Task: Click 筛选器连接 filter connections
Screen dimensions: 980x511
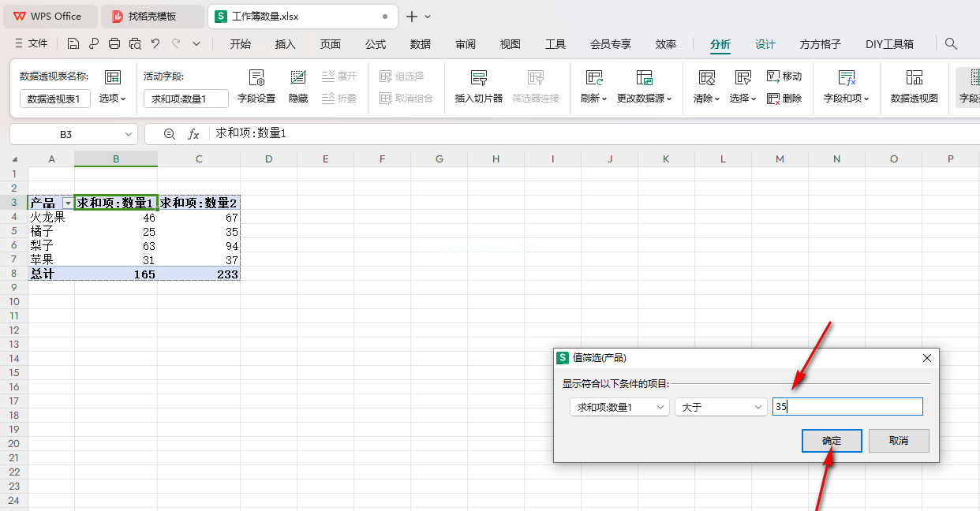Action: (536, 87)
